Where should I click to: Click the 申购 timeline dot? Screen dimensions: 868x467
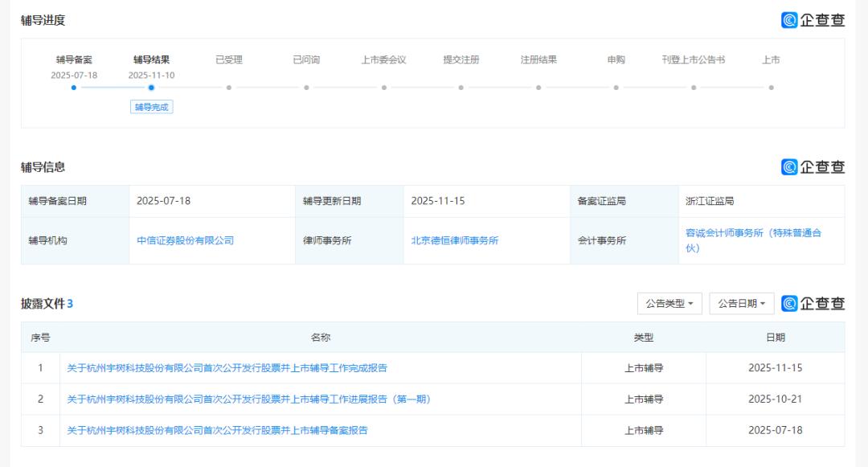(616, 88)
